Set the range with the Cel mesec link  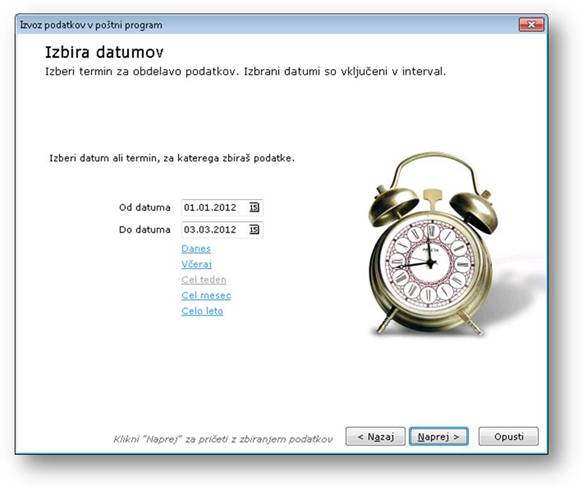(206, 295)
